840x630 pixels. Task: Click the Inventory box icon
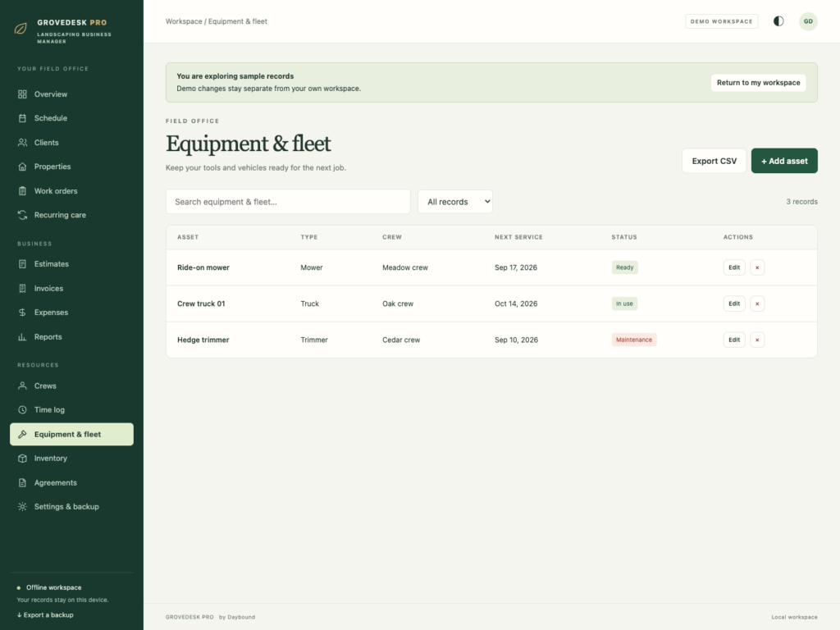(x=22, y=459)
